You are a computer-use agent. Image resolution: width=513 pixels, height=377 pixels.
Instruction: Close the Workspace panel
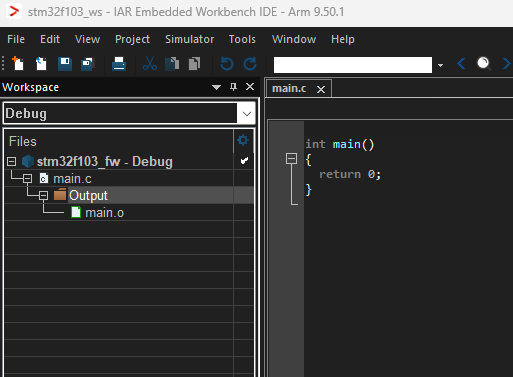(x=250, y=87)
